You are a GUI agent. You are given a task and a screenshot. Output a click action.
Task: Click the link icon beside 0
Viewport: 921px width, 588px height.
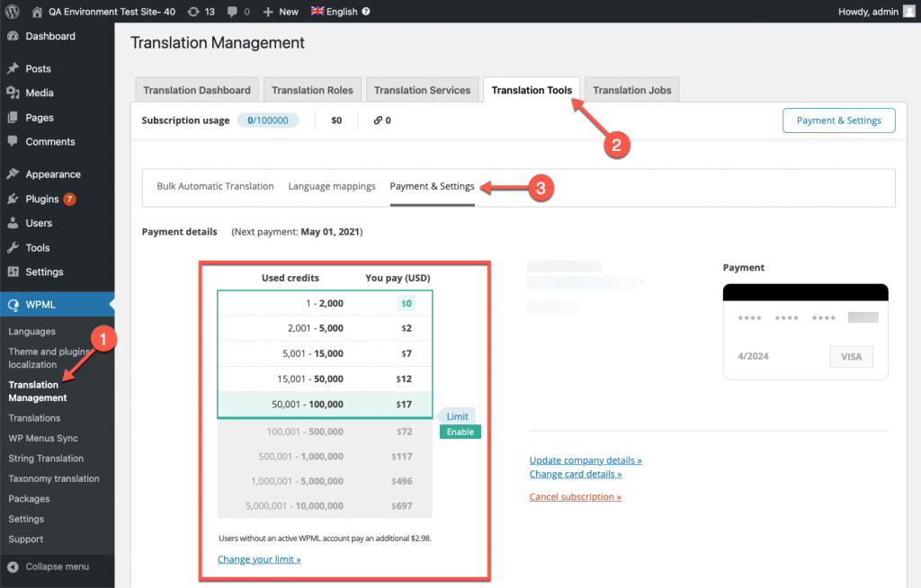(x=378, y=120)
